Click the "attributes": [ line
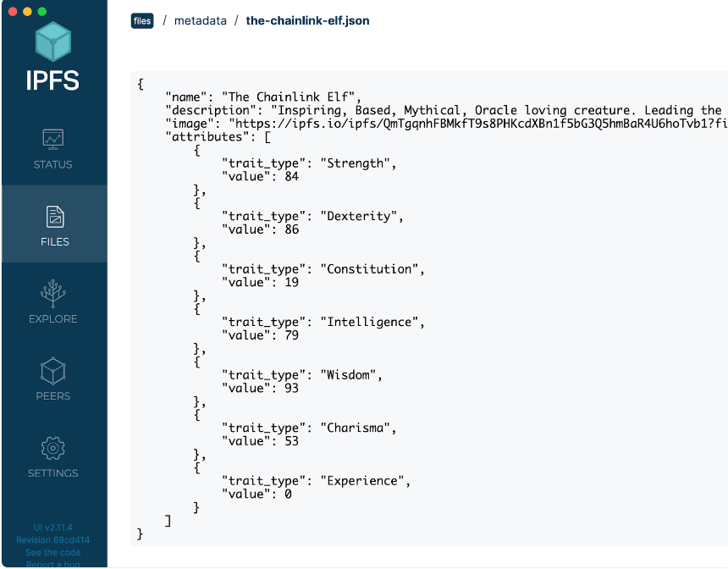This screenshot has height=569, width=728. pyautogui.click(x=218, y=137)
